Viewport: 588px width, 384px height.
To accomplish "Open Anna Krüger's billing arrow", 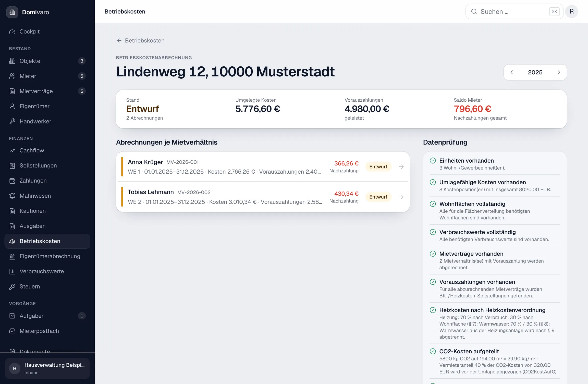I will click(401, 167).
